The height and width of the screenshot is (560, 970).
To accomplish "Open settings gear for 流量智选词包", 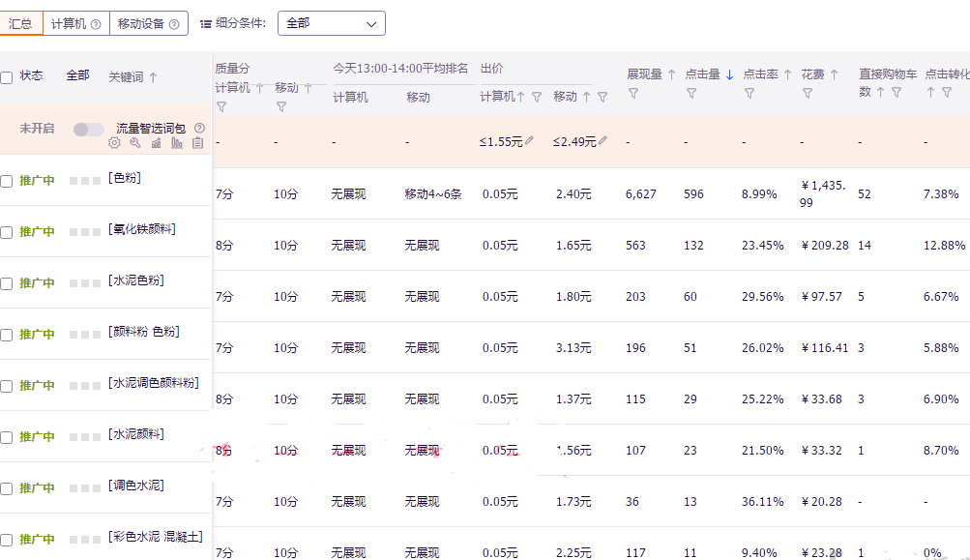I will point(114,143).
